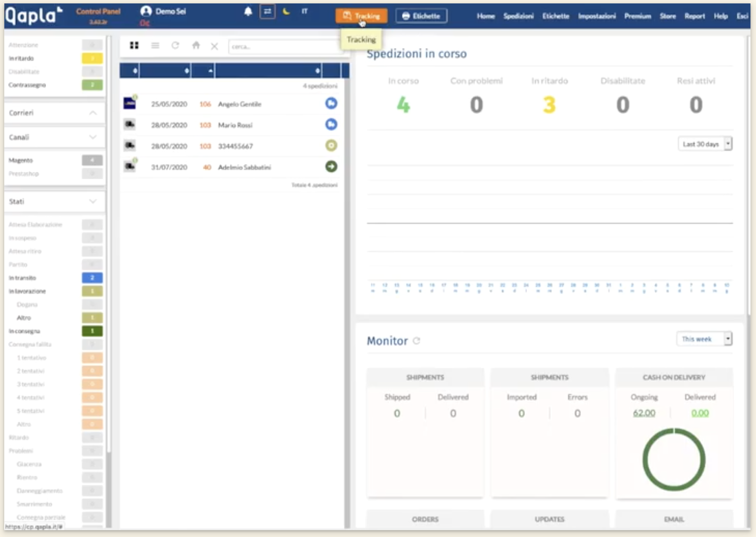This screenshot has width=756, height=537.
Task: Click the green arrow icon on Adelmio Sabbatini's row
Action: pos(331,167)
